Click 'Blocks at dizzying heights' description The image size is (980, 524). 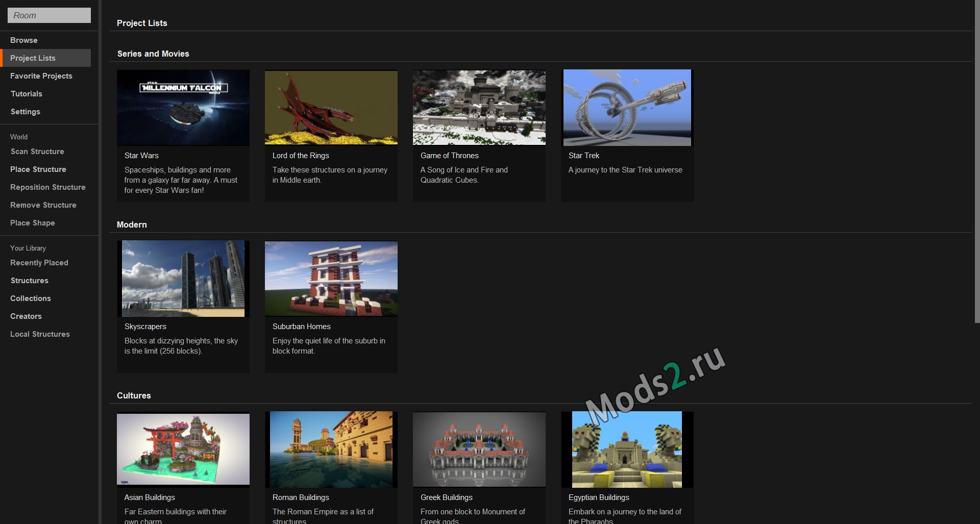point(181,346)
